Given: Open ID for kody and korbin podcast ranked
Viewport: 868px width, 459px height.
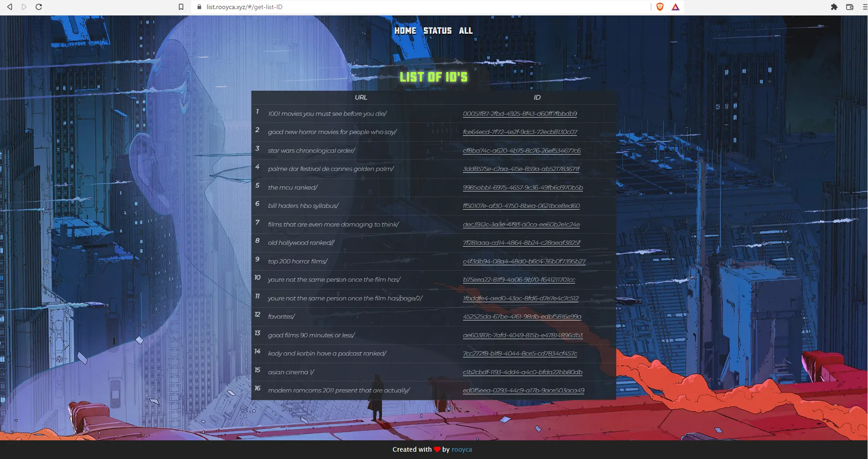Looking at the screenshot, I should point(520,354).
